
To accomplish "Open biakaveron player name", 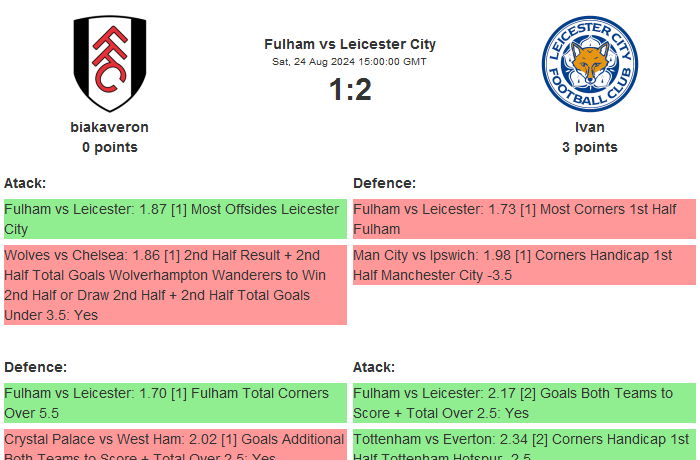I will [109, 127].
